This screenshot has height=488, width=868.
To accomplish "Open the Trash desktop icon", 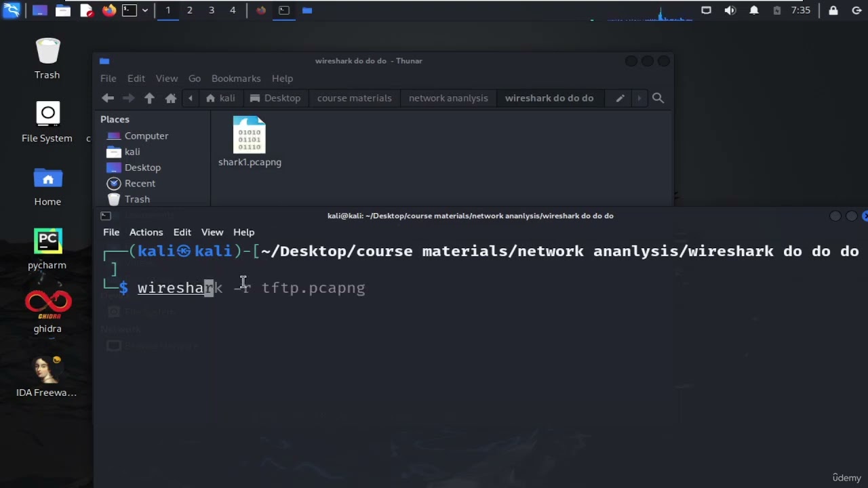I will [47, 59].
